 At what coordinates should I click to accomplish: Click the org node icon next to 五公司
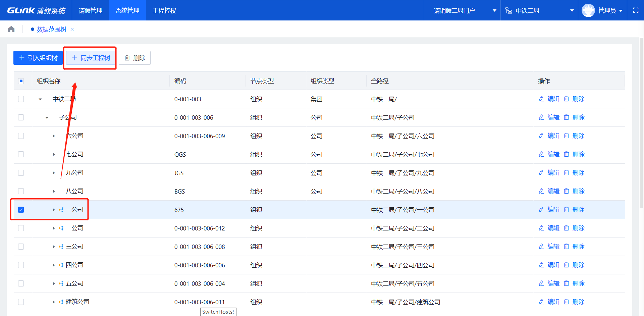tap(61, 283)
